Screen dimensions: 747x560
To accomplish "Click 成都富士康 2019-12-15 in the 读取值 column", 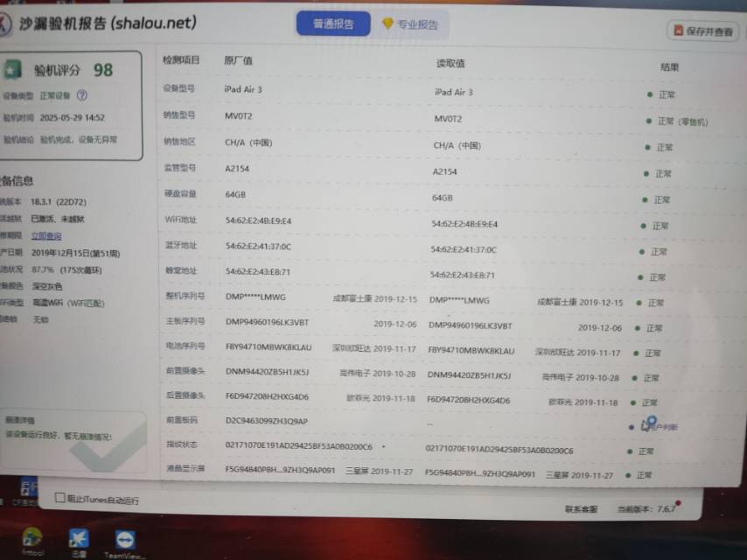I will 580,302.
